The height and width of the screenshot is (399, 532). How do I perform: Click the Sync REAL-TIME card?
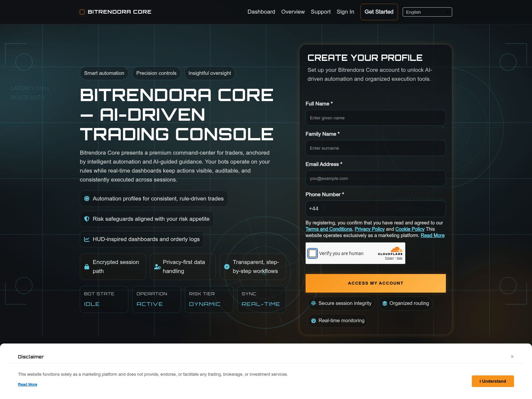coord(262,299)
